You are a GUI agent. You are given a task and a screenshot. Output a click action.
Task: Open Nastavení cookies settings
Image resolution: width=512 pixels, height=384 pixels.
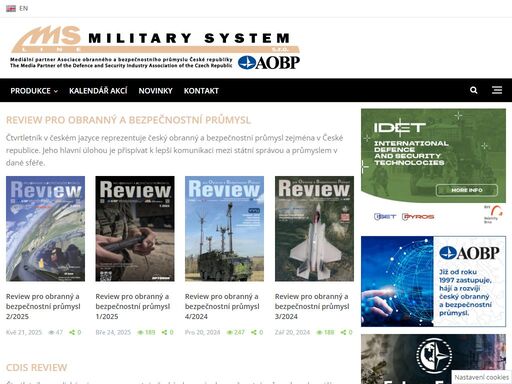482,377
